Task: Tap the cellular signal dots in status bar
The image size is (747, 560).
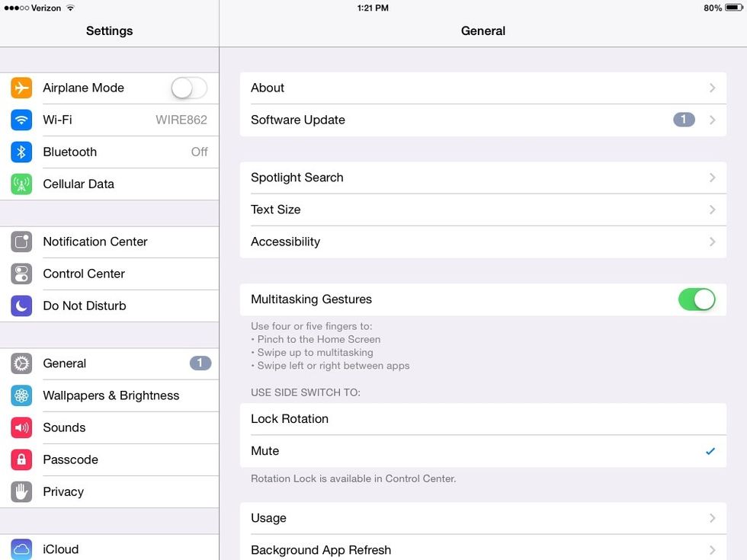Action: [16, 8]
